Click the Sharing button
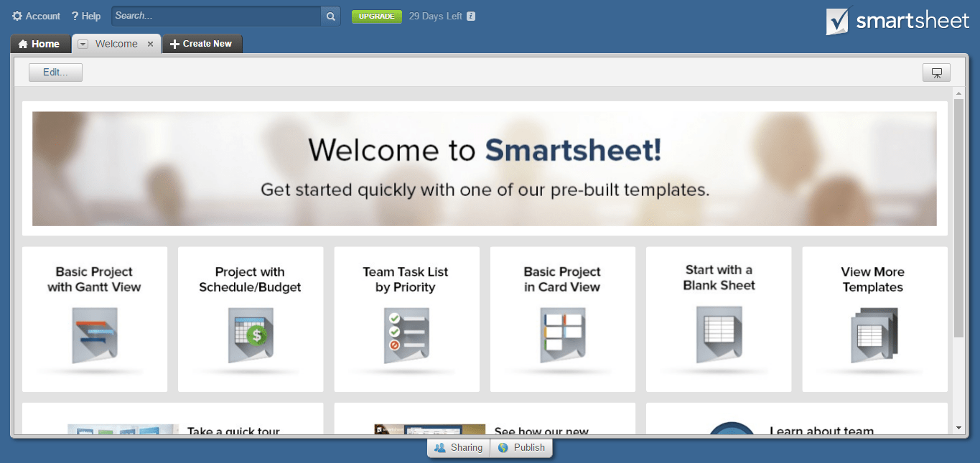This screenshot has height=463, width=980. pyautogui.click(x=459, y=448)
